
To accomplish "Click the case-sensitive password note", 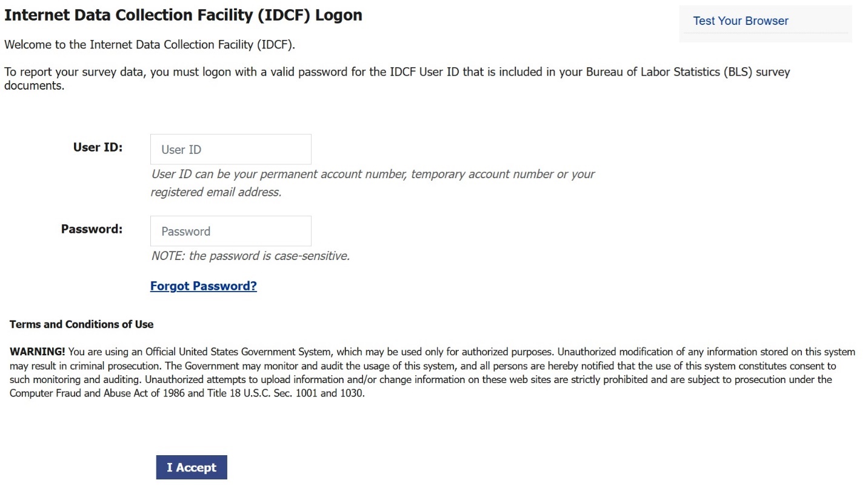I will pyautogui.click(x=250, y=256).
